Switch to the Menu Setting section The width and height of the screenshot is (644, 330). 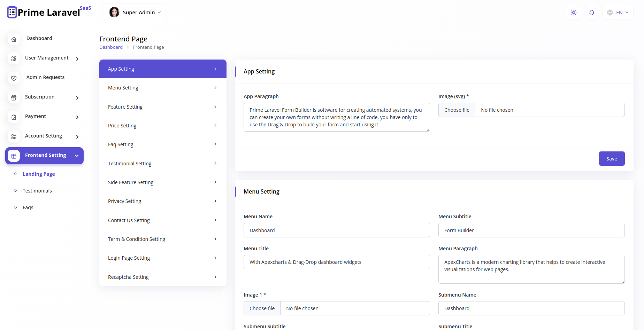162,87
